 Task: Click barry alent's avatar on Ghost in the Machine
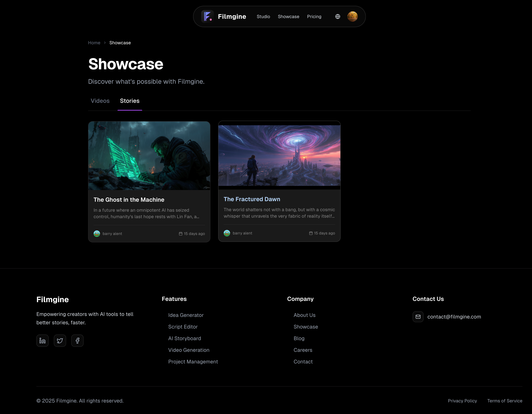point(97,234)
